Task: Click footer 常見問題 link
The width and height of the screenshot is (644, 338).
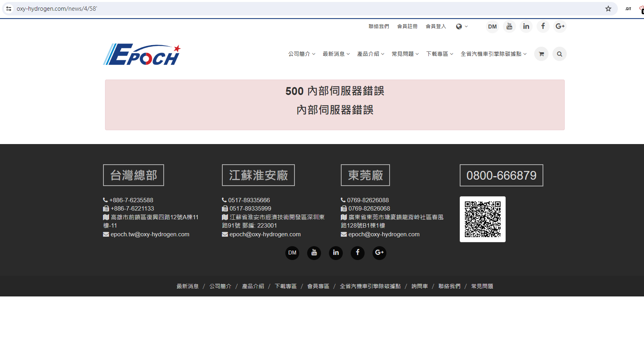Action: 482,286
